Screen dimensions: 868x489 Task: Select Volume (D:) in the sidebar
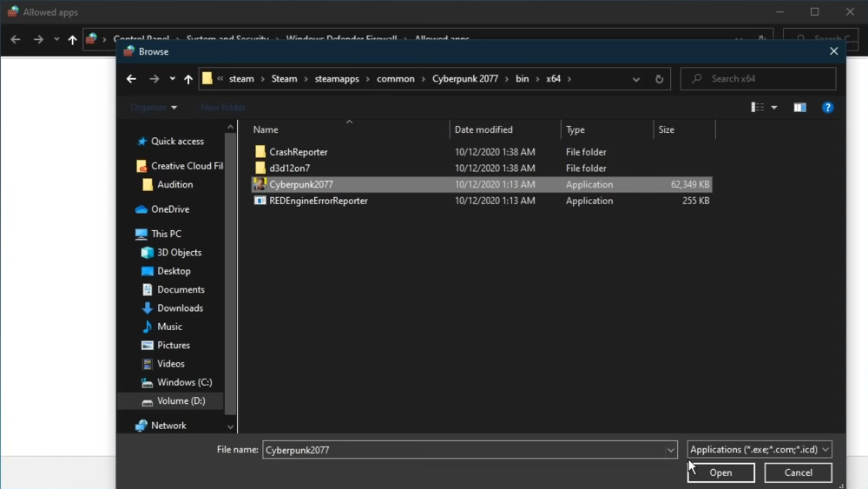coord(181,401)
